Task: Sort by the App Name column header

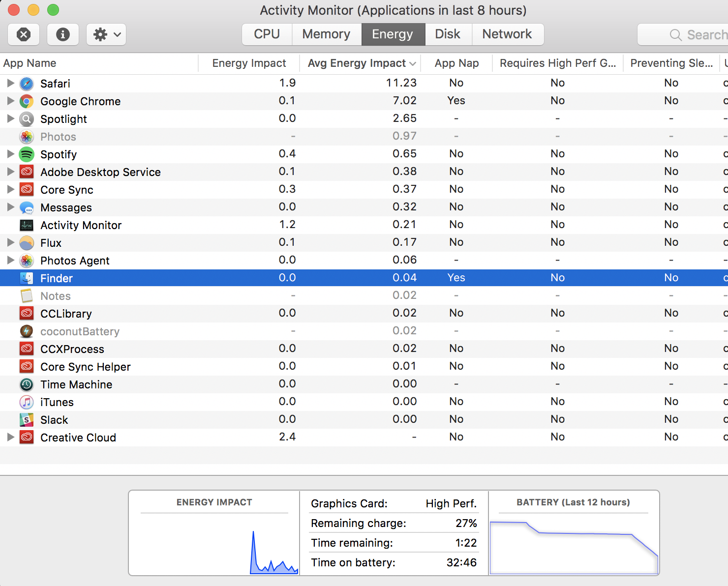Action: pyautogui.click(x=99, y=63)
